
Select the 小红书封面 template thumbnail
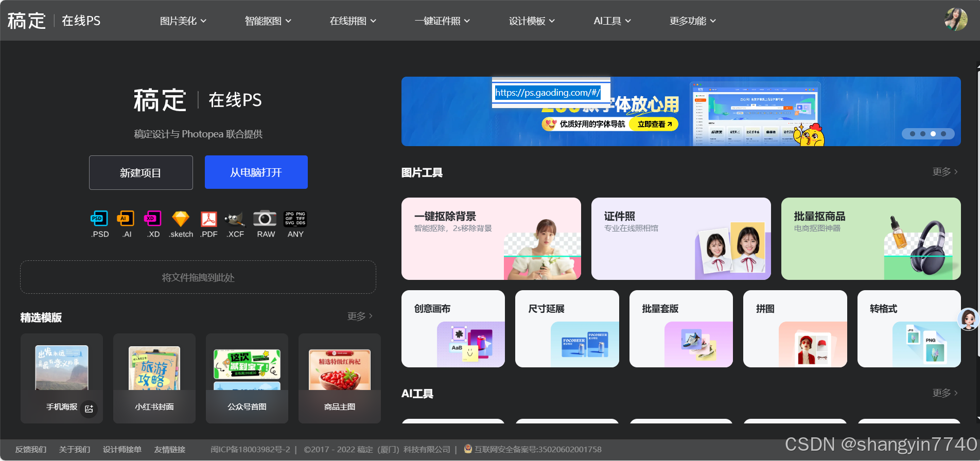point(154,378)
